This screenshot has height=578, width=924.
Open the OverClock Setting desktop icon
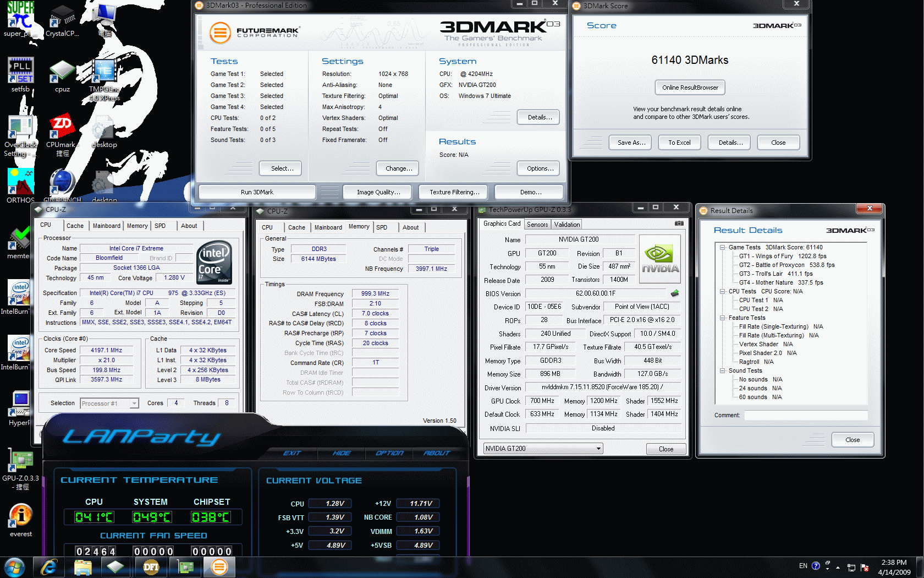click(20, 136)
